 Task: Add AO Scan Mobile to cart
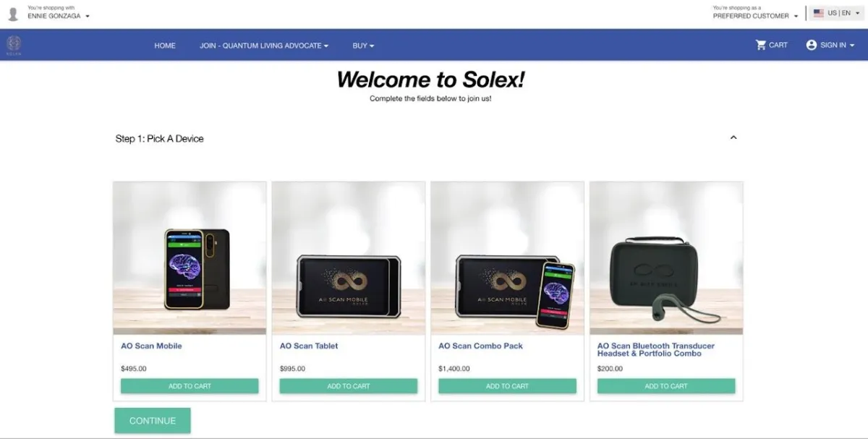(190, 386)
